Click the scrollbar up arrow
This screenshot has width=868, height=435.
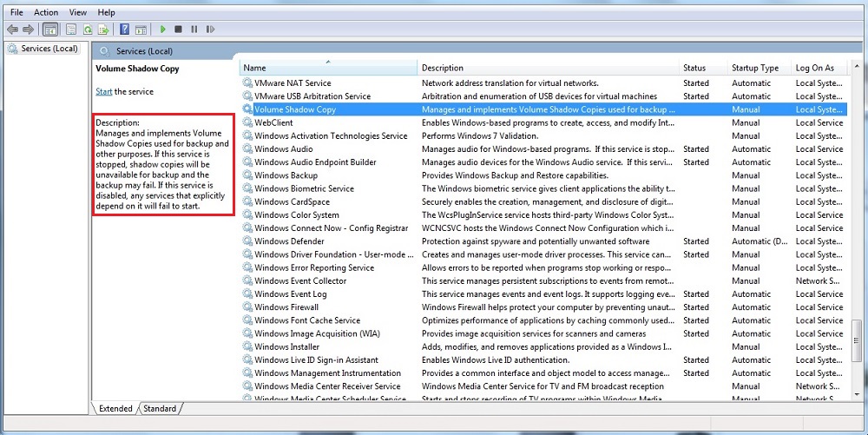[x=857, y=66]
